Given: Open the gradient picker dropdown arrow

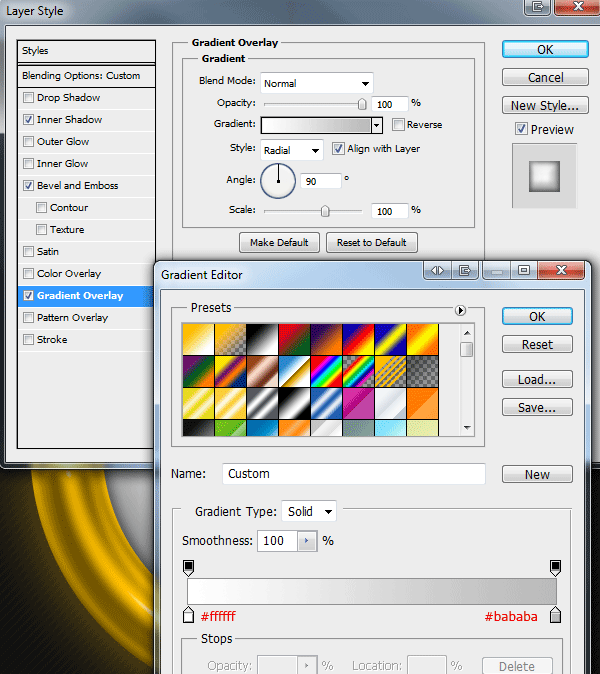Looking at the screenshot, I should click(377, 125).
